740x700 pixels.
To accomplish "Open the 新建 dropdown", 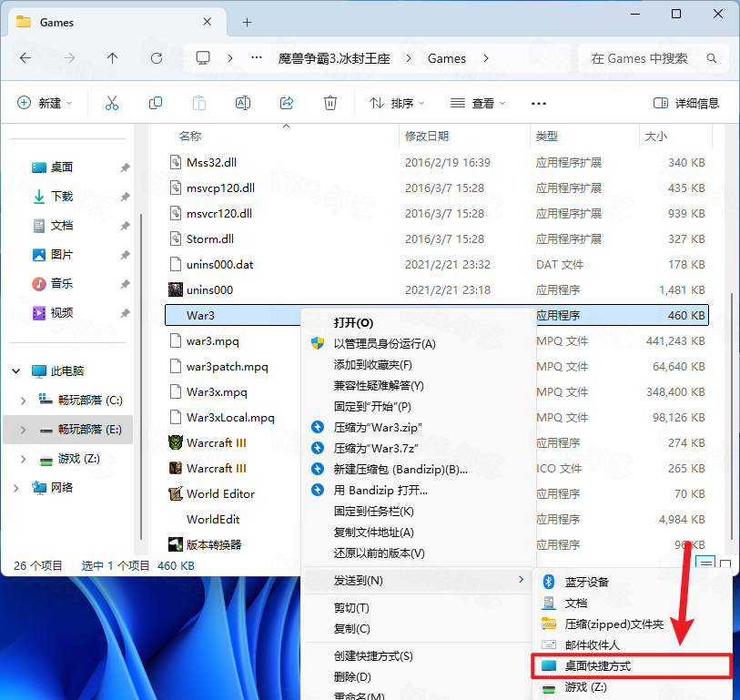I will pos(45,103).
